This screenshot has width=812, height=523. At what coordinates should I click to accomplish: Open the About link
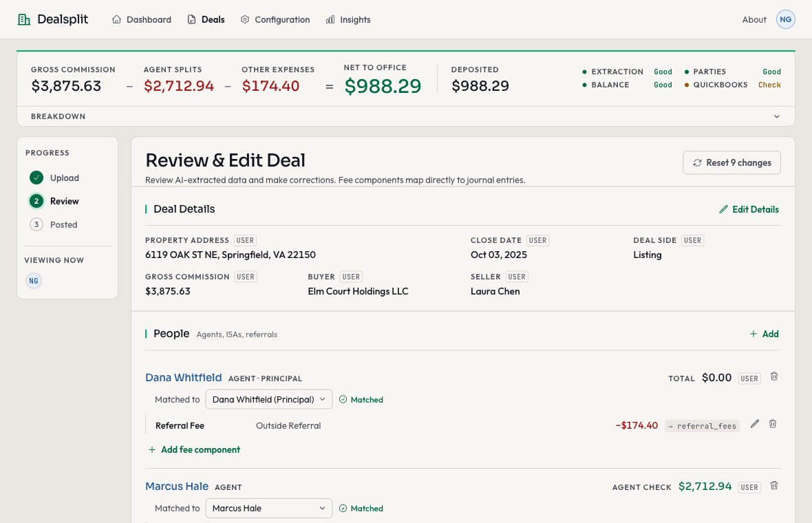tap(754, 20)
